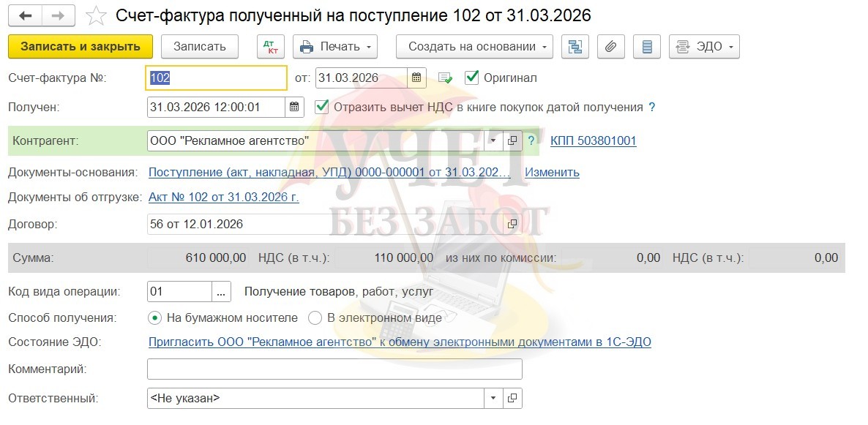Open selection for Код вида операции

pos(222,292)
